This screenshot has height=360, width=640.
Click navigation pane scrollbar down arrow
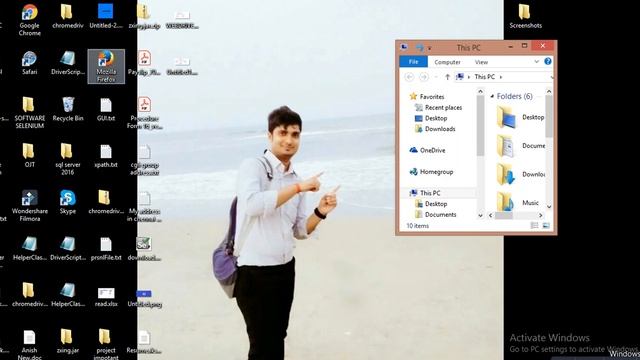[x=480, y=215]
